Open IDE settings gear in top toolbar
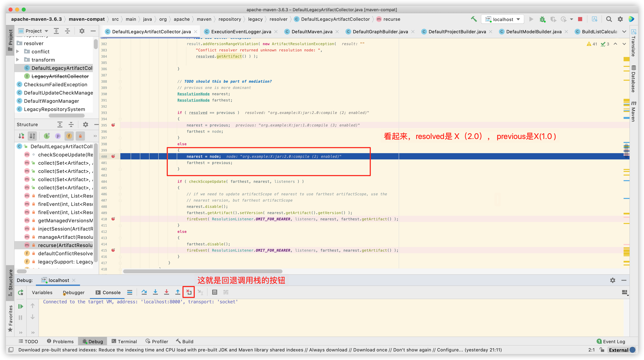Viewport: 644px width, 360px height. click(x=620, y=19)
